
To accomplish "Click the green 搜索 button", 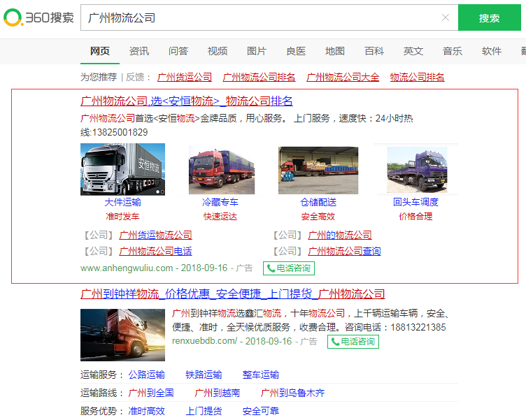I will tap(489, 17).
